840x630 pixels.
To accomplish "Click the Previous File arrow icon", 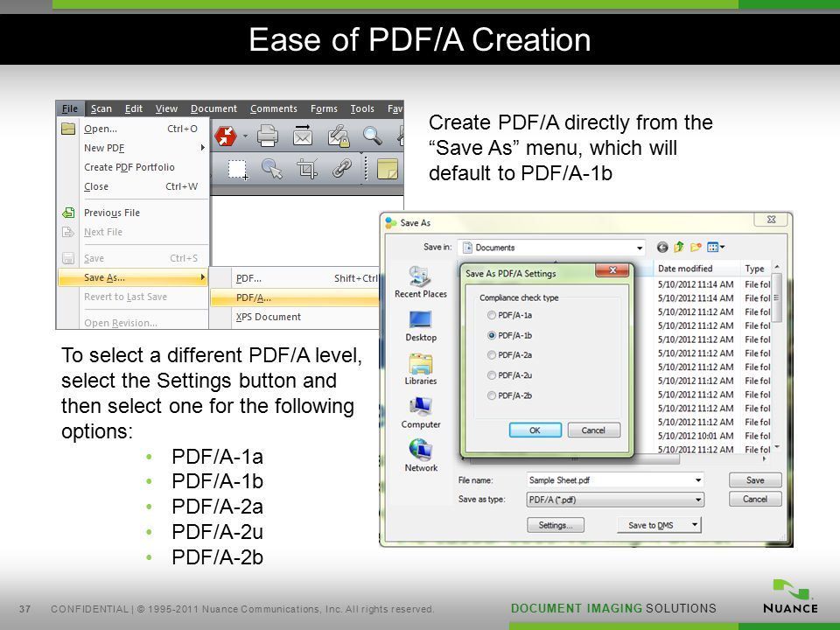I will tap(68, 213).
